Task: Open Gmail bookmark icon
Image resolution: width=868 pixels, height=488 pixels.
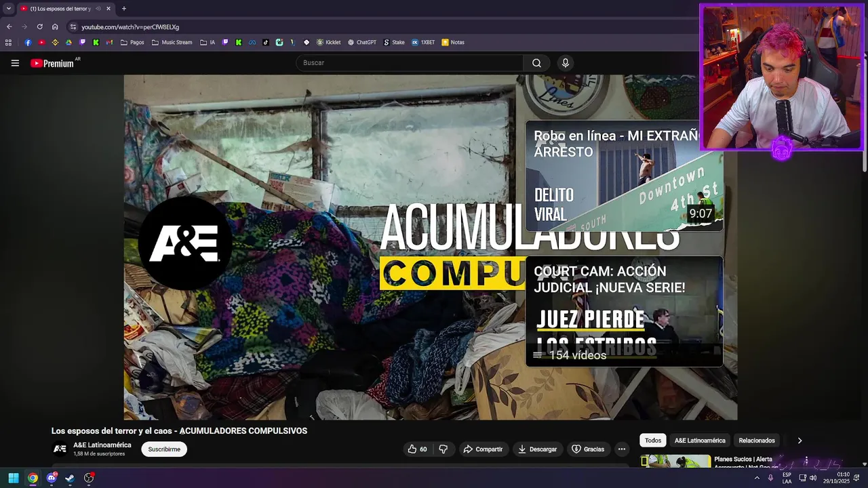Action: (109, 42)
